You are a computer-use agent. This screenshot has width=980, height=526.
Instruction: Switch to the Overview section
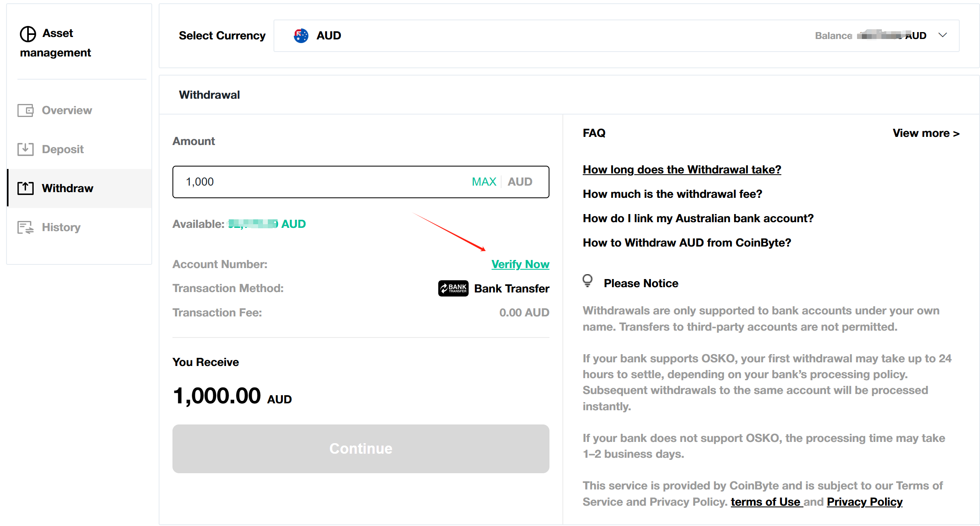point(66,110)
